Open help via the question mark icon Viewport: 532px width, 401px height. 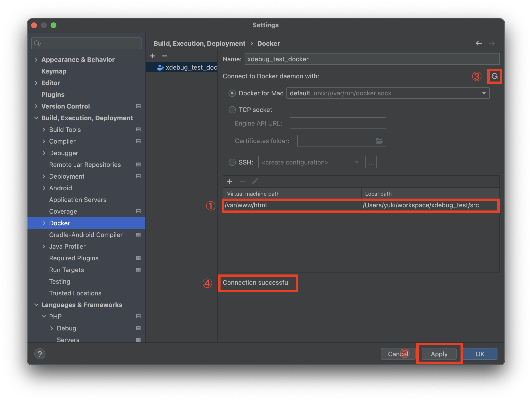coord(40,354)
